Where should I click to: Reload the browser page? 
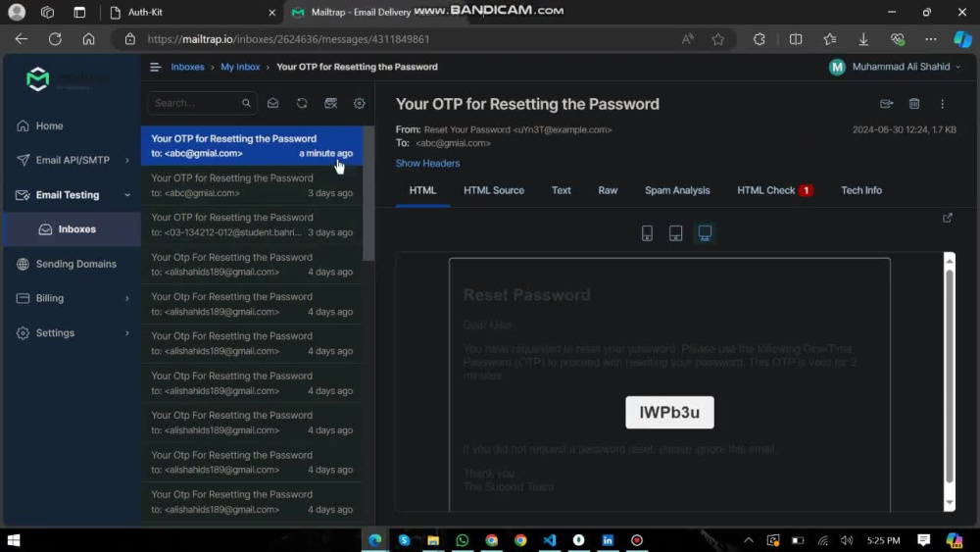coord(55,39)
